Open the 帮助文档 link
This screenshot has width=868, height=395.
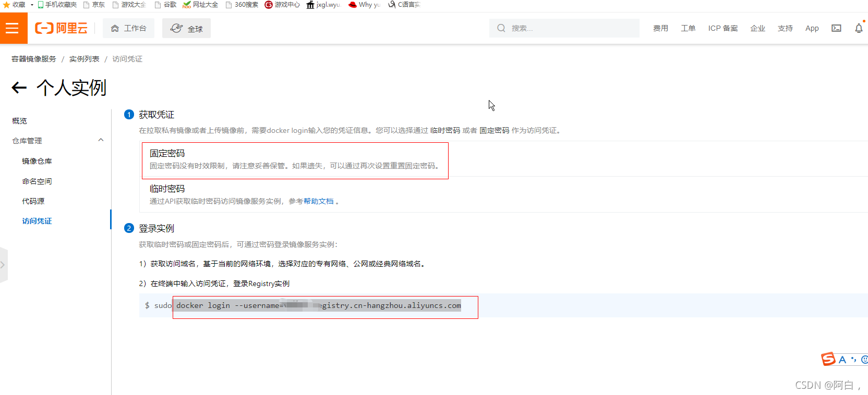tap(319, 201)
